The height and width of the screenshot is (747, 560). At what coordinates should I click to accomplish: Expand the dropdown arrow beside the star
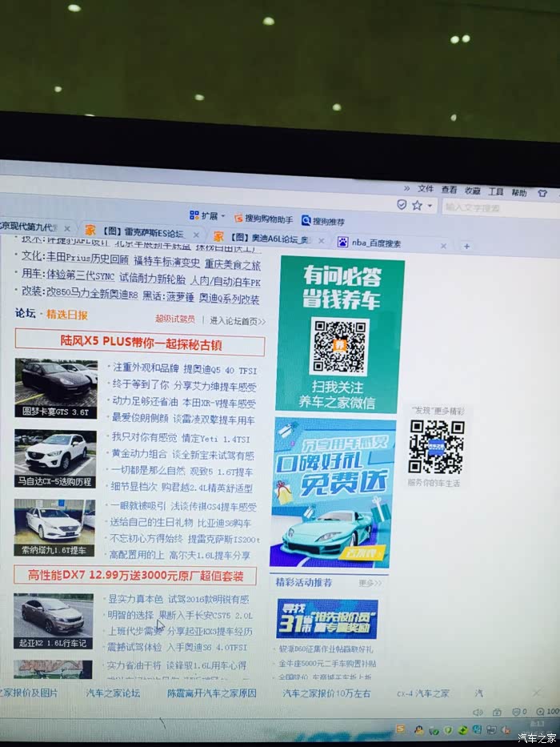click(x=430, y=206)
